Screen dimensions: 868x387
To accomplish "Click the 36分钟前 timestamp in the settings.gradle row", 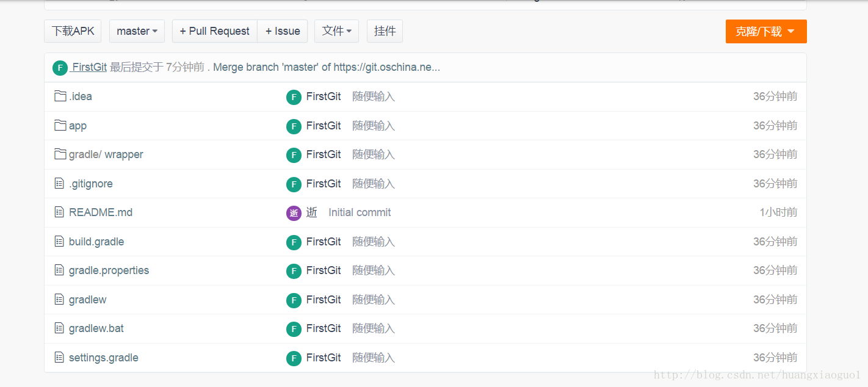I will [775, 358].
